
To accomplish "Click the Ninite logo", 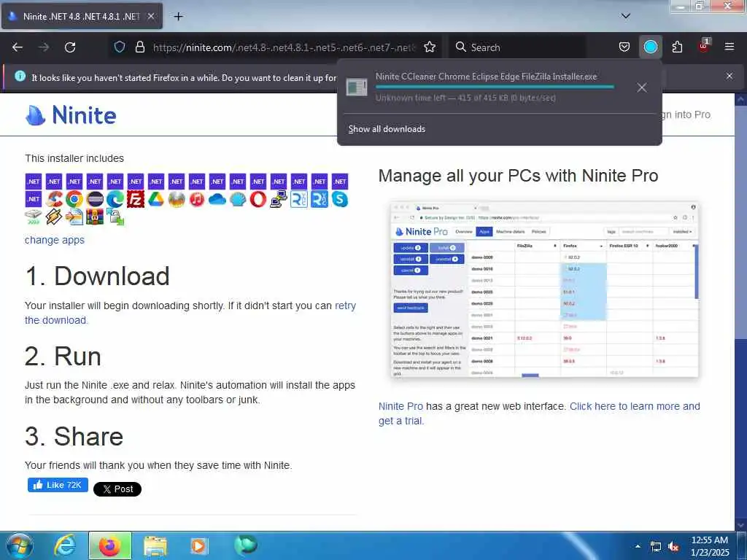I will pyautogui.click(x=71, y=114).
